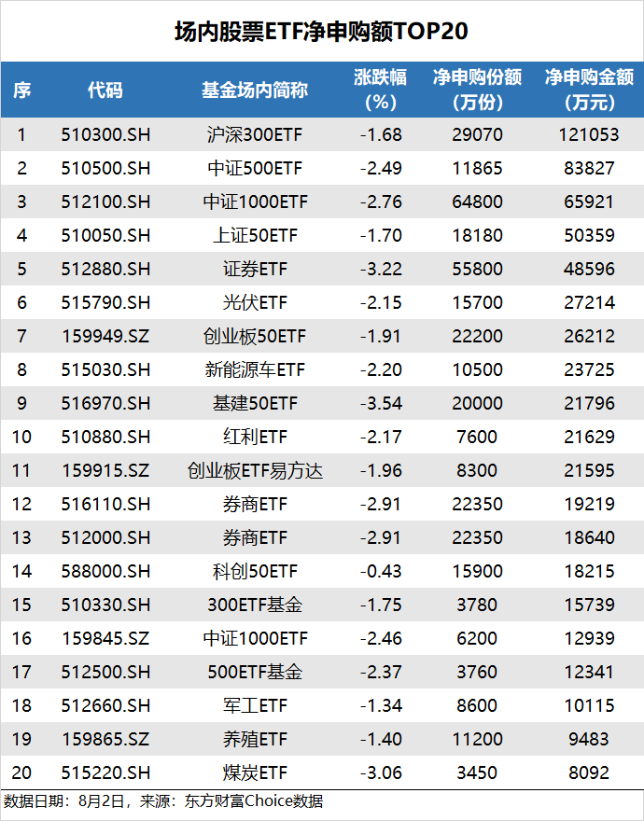Select the 涨跌幅(%) column header

pos(380,90)
